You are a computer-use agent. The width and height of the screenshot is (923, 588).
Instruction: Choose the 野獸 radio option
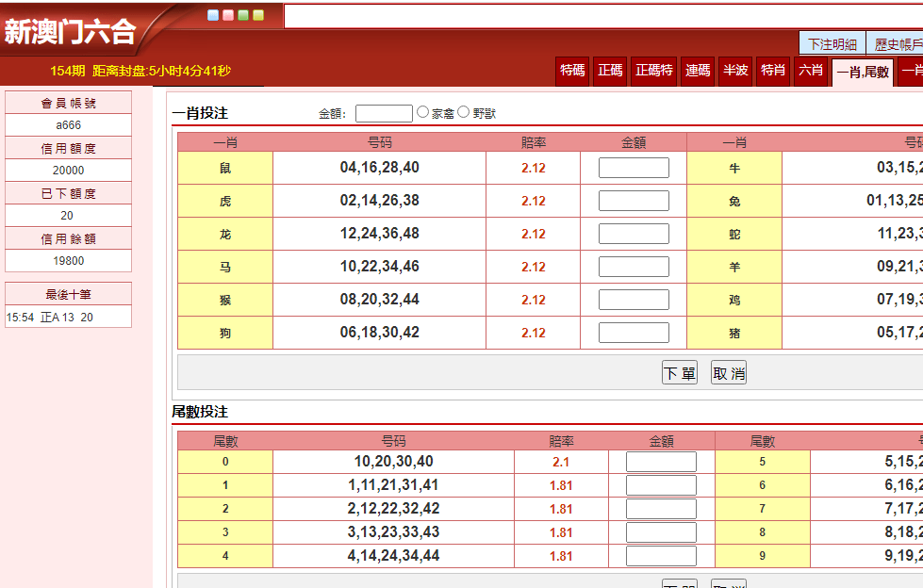point(464,112)
